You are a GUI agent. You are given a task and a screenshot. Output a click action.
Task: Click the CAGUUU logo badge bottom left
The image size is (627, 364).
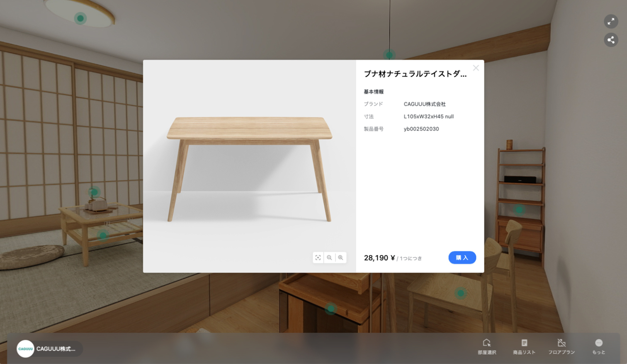pos(25,349)
